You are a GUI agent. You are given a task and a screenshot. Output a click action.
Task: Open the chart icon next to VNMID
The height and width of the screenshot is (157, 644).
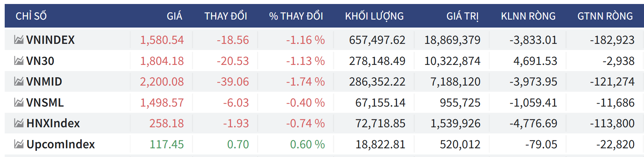click(19, 81)
